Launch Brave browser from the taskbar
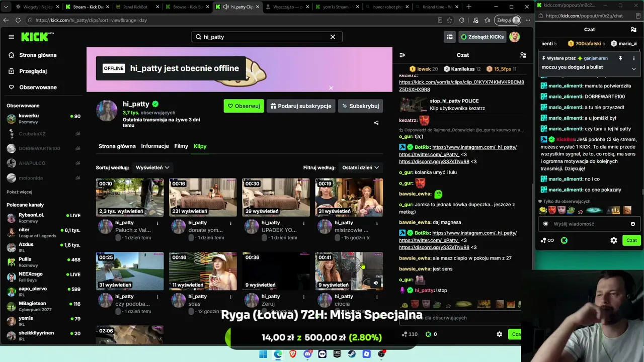This screenshot has height=362, width=644. coord(293,354)
